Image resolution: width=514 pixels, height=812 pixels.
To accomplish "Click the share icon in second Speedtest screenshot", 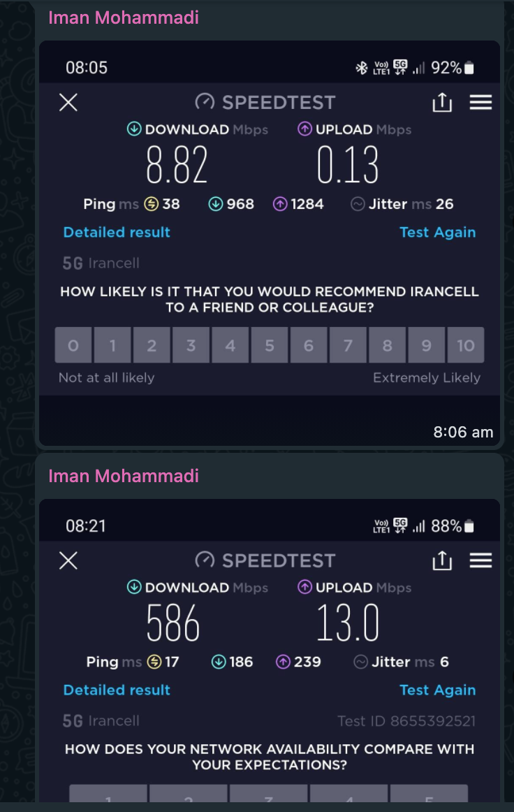I will click(442, 560).
